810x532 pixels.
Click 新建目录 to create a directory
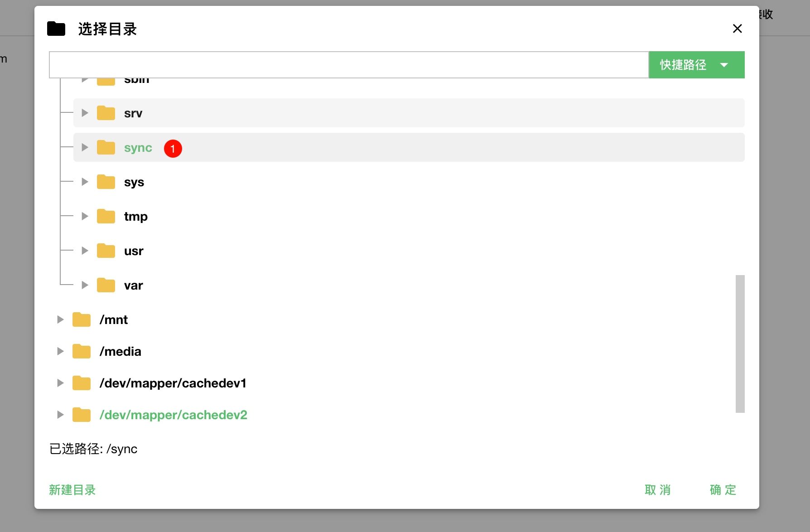[x=72, y=490]
